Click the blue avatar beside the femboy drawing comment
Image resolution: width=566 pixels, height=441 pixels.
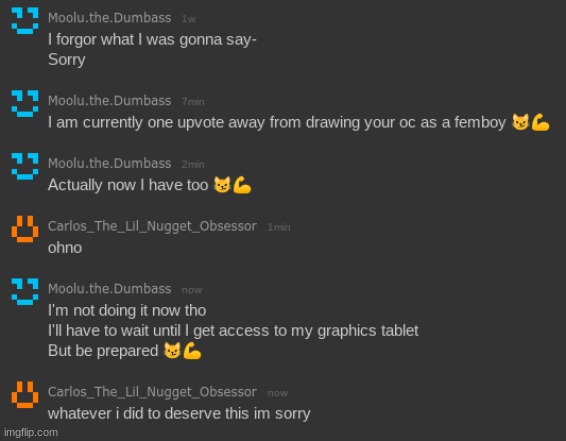point(25,104)
